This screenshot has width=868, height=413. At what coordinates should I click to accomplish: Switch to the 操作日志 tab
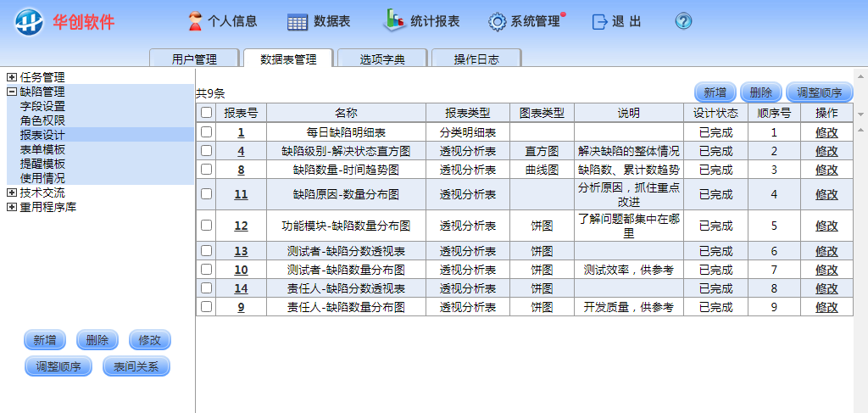[476, 59]
